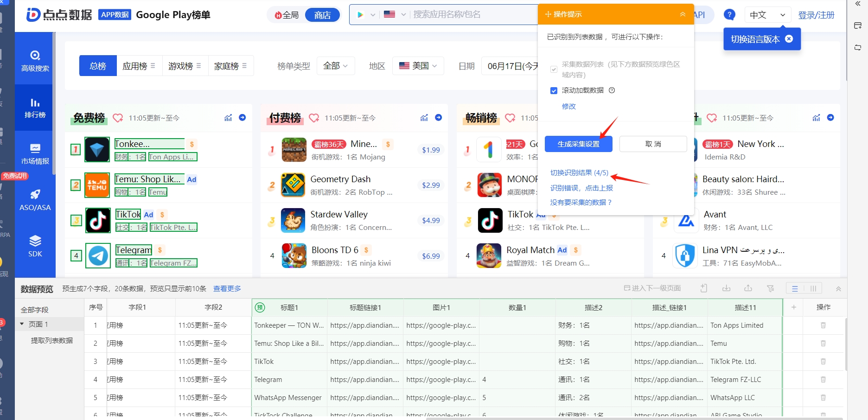The height and width of the screenshot is (420, 868).
Task: Toggle the 滚动加载数据 checkbox
Action: [554, 91]
